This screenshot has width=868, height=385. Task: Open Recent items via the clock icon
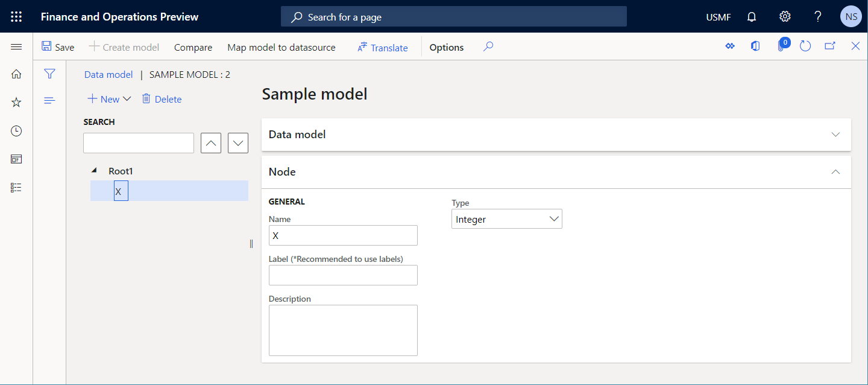point(16,130)
